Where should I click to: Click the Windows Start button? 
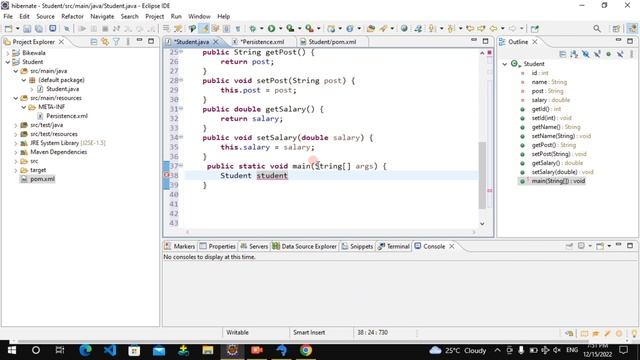tap(11, 350)
